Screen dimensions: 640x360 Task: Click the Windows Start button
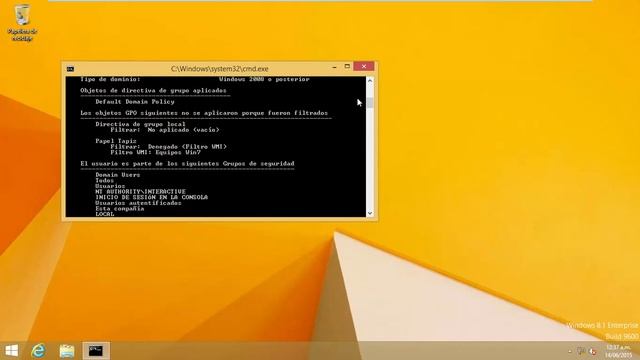coord(12,351)
